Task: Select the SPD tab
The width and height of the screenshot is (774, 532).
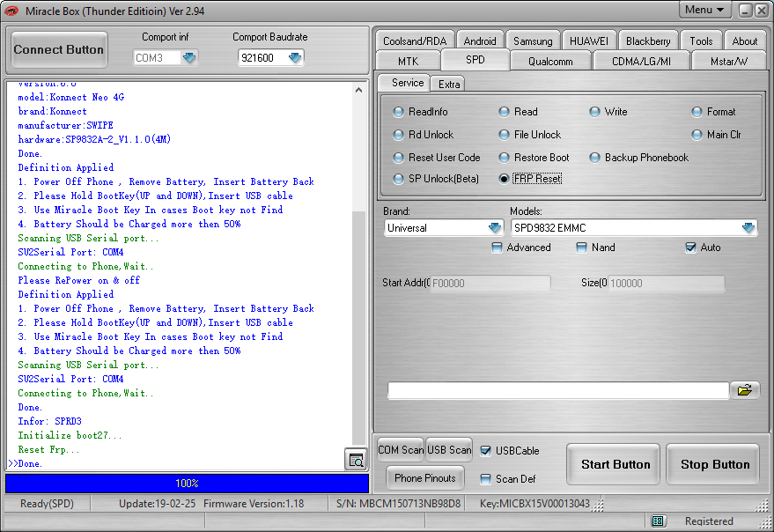Action: coord(475,60)
